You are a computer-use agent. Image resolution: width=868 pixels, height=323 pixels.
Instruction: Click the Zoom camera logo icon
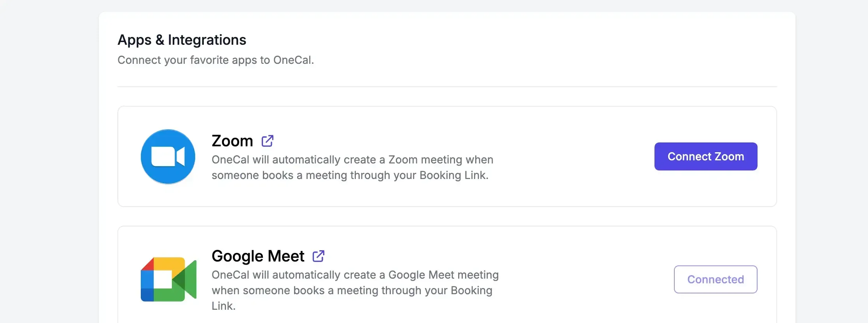click(x=168, y=156)
